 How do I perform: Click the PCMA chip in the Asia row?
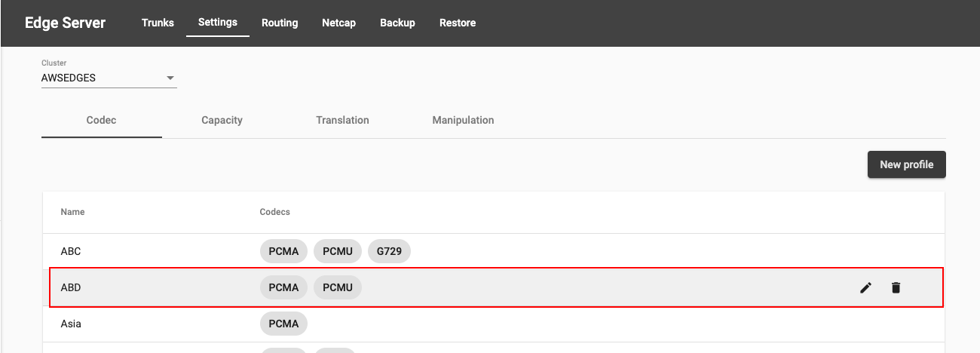point(283,324)
